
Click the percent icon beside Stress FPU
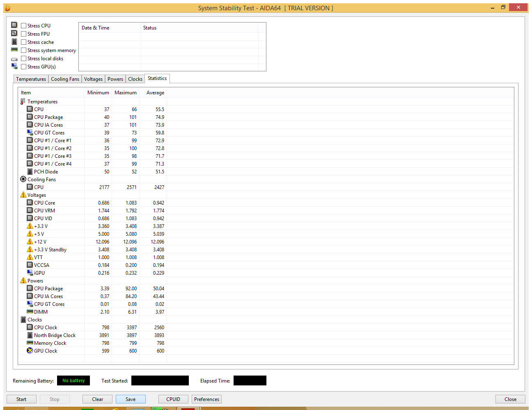(x=14, y=33)
